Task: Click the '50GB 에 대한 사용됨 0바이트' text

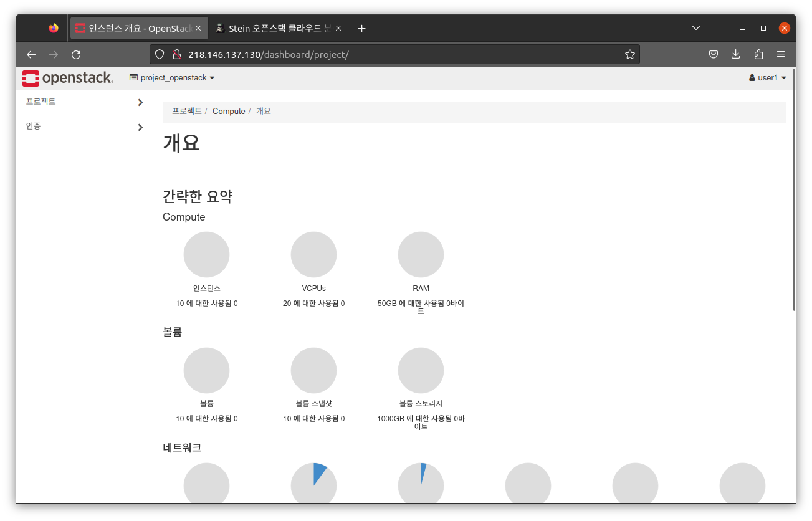Action: point(421,307)
